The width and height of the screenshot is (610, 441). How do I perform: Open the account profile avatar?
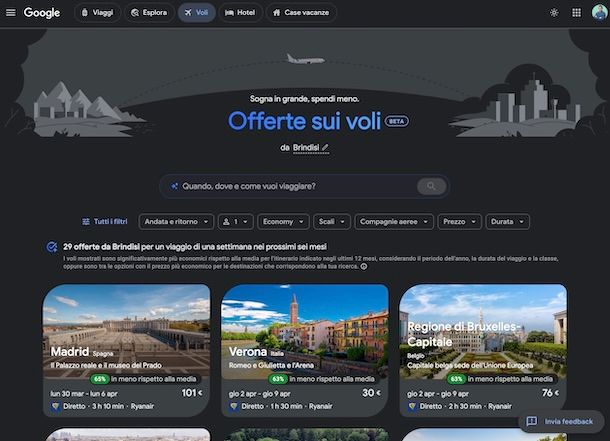pos(599,12)
